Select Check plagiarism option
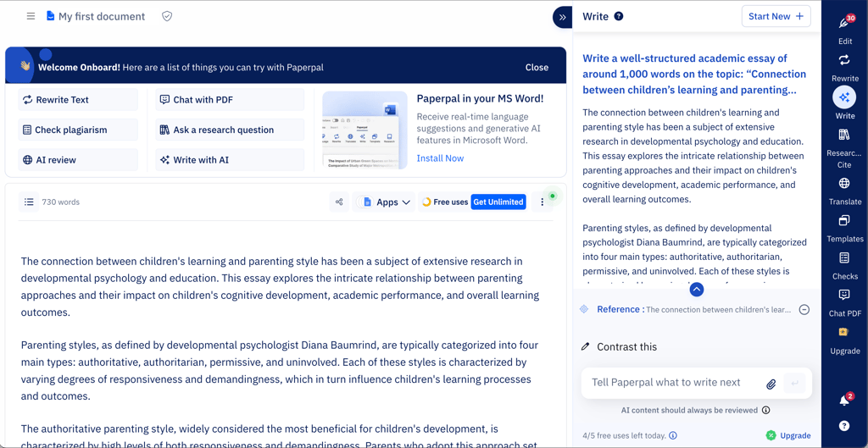 pyautogui.click(x=78, y=130)
